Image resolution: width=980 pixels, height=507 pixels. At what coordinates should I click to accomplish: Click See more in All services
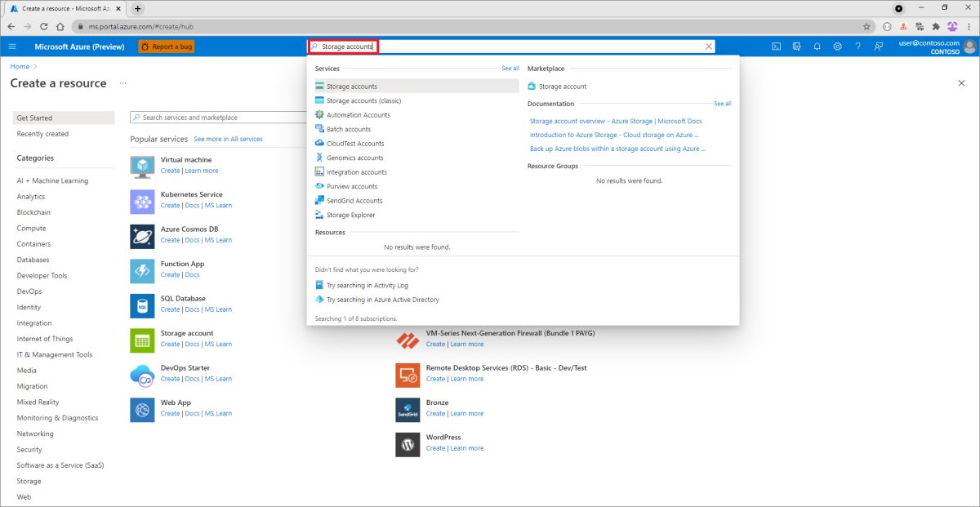pos(229,140)
